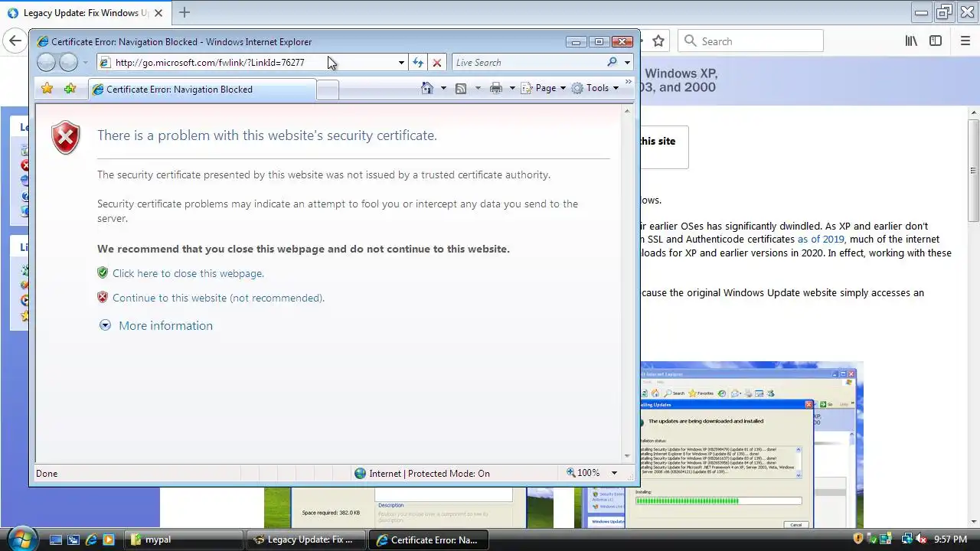Open the Library icon in background browser
The width and height of the screenshot is (980, 551).
click(911, 41)
